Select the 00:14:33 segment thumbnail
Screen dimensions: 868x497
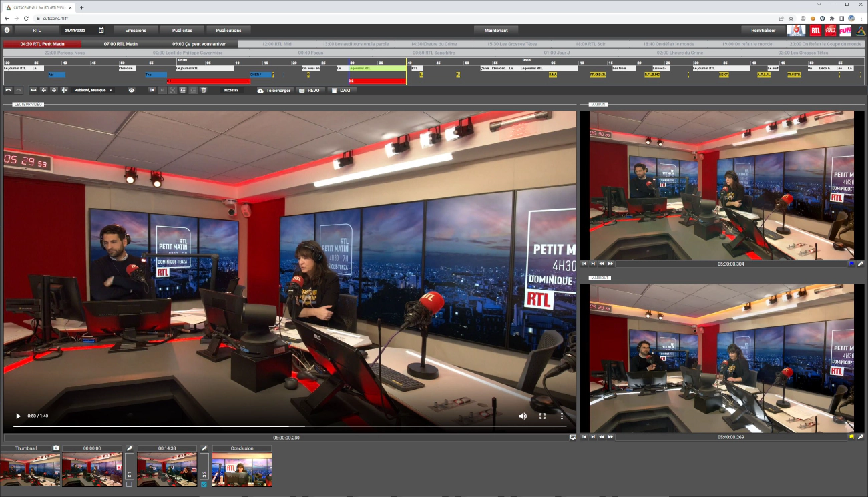[x=167, y=470]
